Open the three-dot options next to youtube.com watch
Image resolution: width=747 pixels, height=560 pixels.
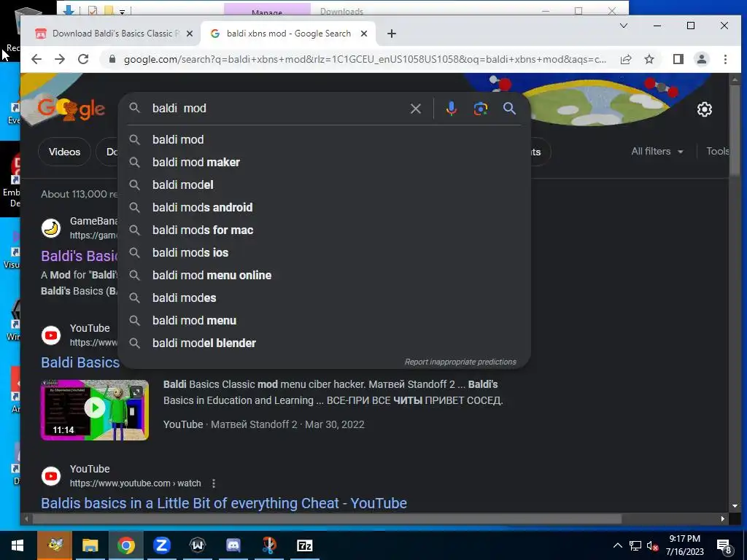214,483
